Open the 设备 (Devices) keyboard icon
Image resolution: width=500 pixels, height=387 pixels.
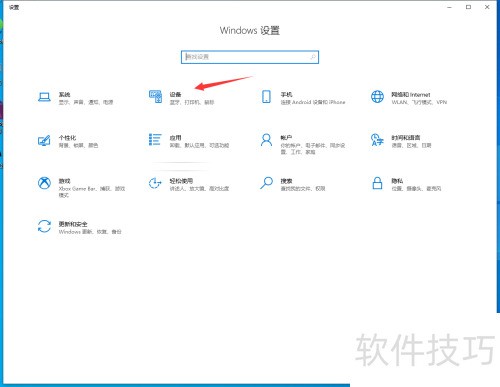(x=155, y=97)
